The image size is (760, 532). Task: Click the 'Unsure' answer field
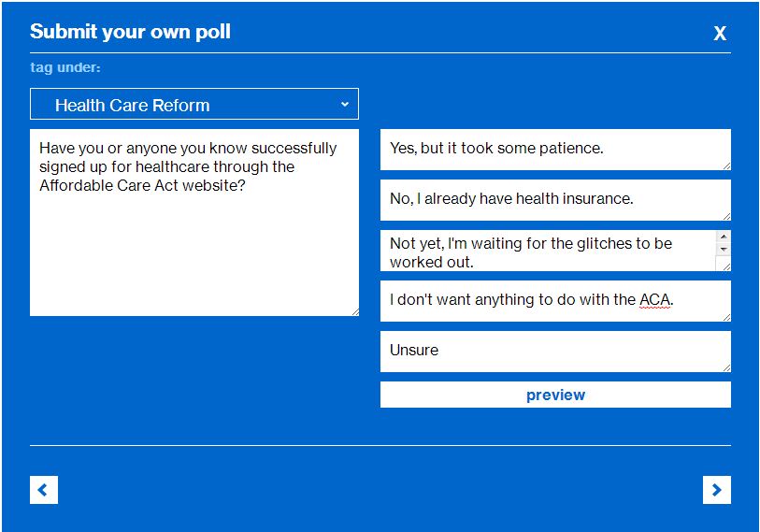(x=555, y=351)
